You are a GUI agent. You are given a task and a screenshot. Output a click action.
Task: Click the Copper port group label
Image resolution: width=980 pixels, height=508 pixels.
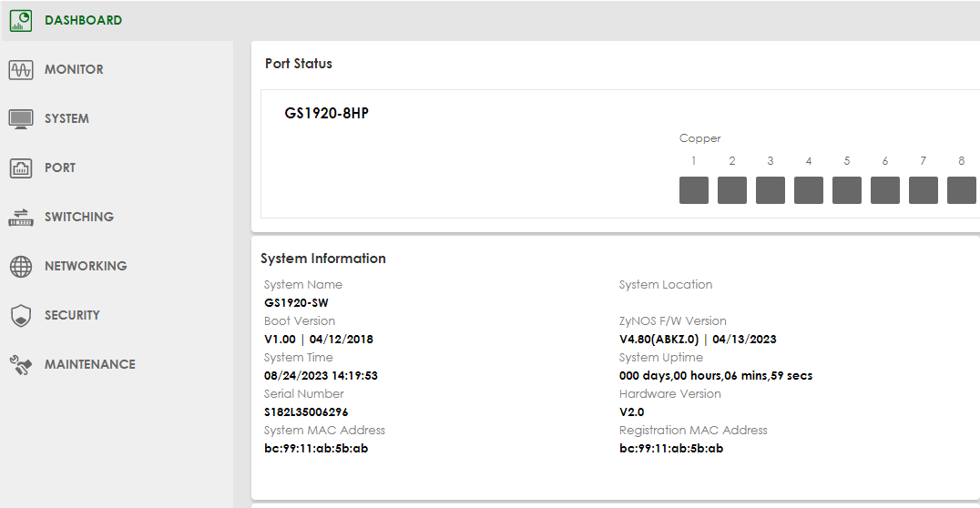point(700,138)
